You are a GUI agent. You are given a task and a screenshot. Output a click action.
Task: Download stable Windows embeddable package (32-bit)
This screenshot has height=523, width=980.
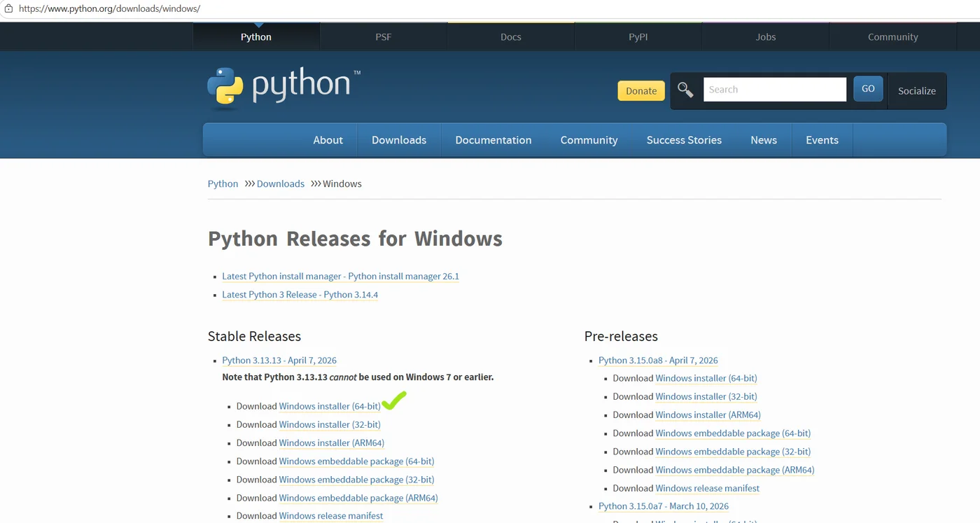356,480
